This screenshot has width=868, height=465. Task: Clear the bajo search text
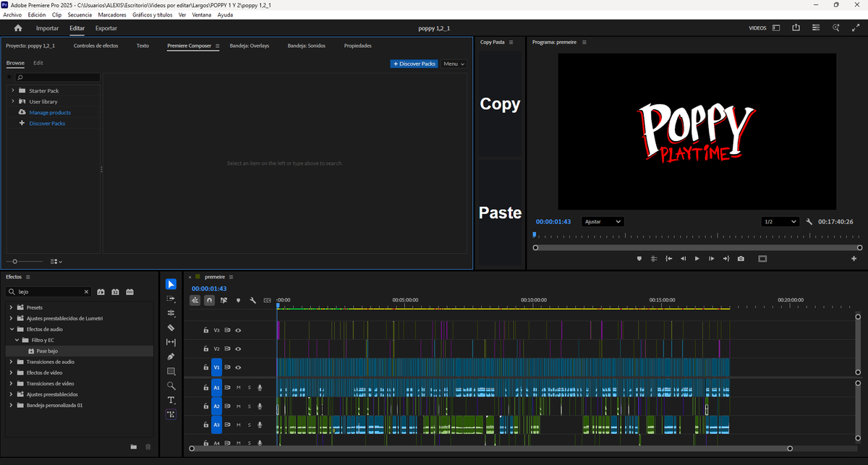point(86,292)
